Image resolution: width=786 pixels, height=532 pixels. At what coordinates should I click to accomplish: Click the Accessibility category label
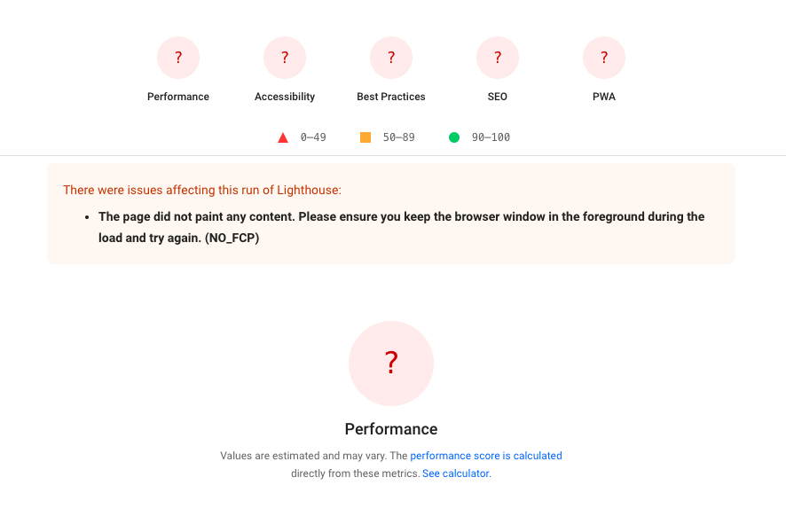coord(285,97)
